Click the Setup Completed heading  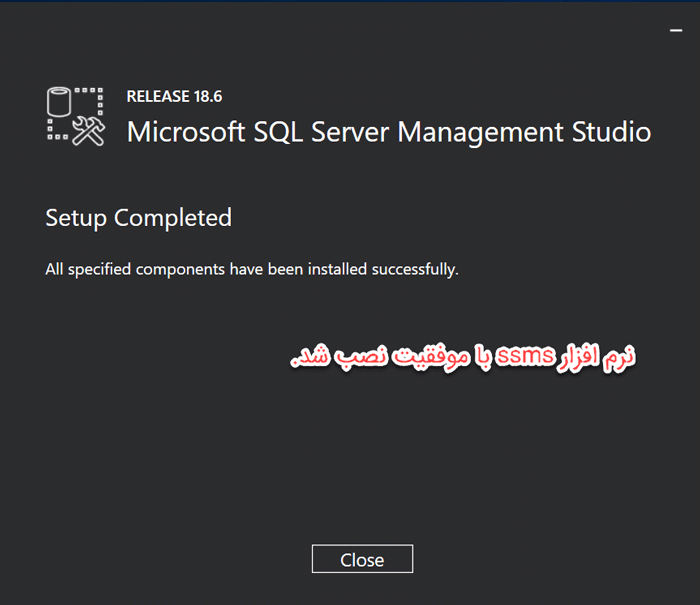point(139,218)
